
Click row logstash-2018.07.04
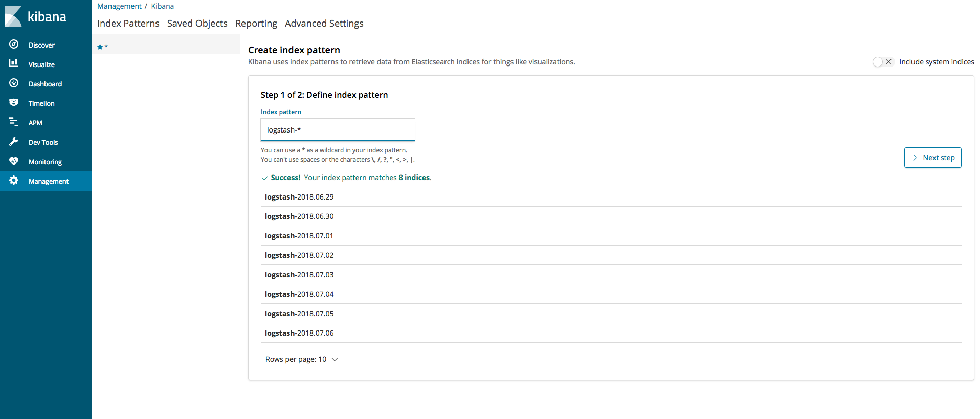click(611, 294)
